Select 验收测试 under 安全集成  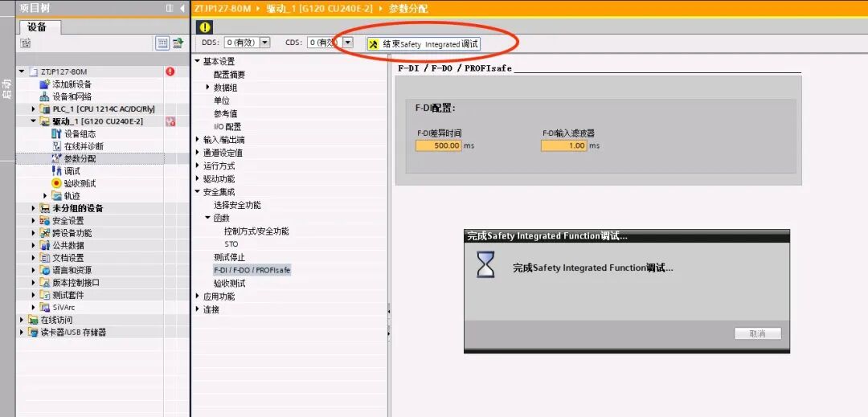(x=229, y=283)
